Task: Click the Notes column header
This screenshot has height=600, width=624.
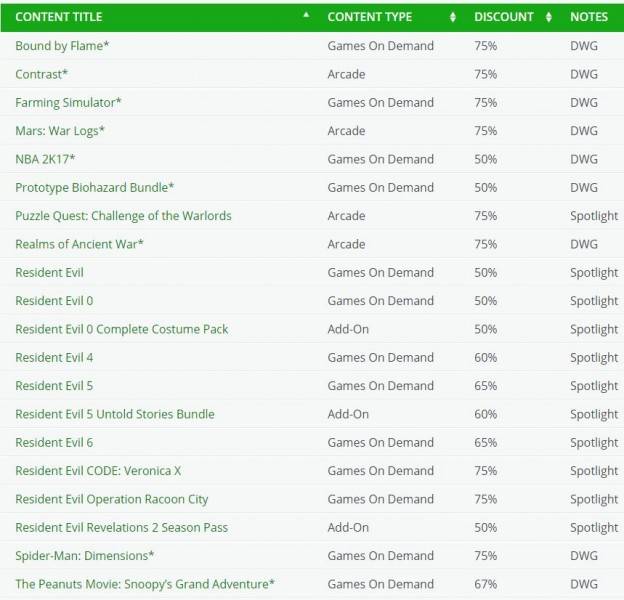Action: 589,17
